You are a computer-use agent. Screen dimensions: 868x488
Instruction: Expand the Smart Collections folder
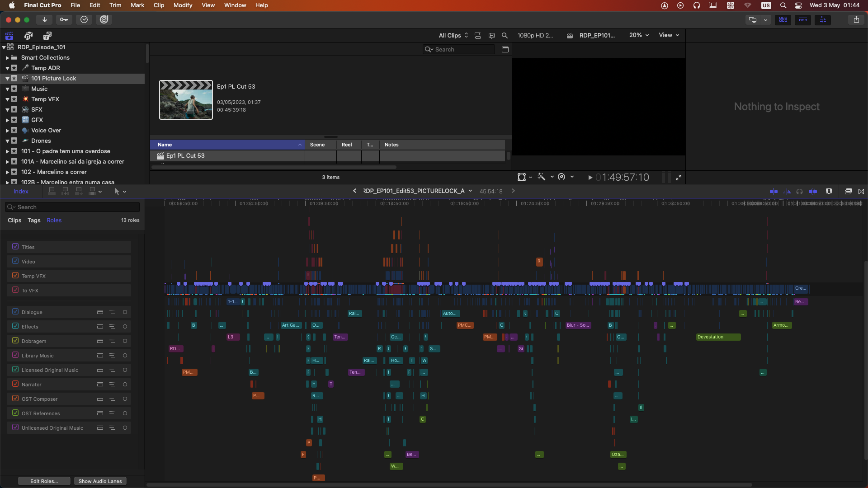point(7,58)
